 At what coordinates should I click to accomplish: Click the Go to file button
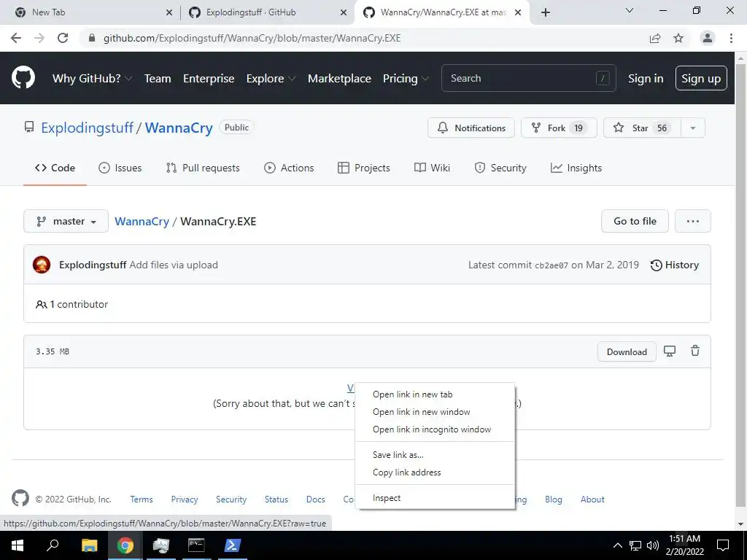pyautogui.click(x=635, y=221)
